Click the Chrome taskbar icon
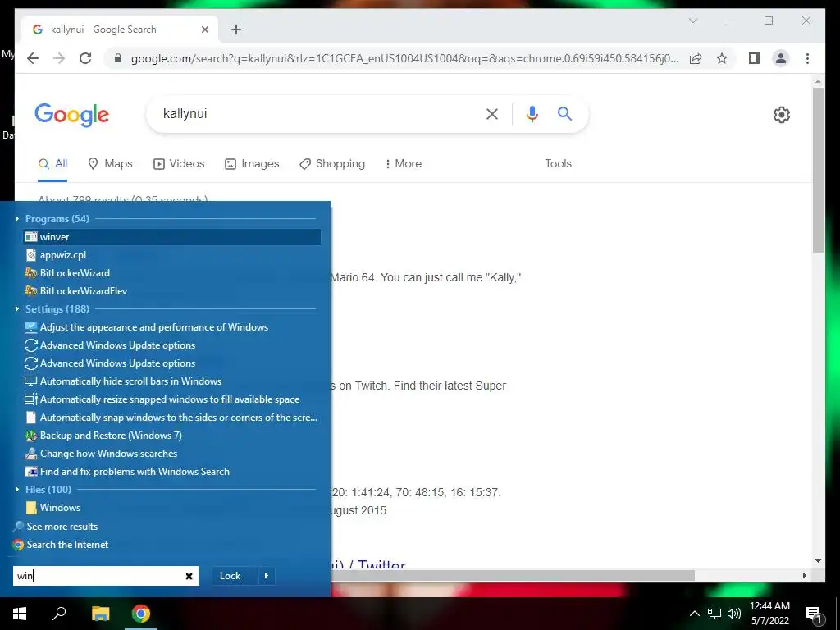 click(141, 614)
